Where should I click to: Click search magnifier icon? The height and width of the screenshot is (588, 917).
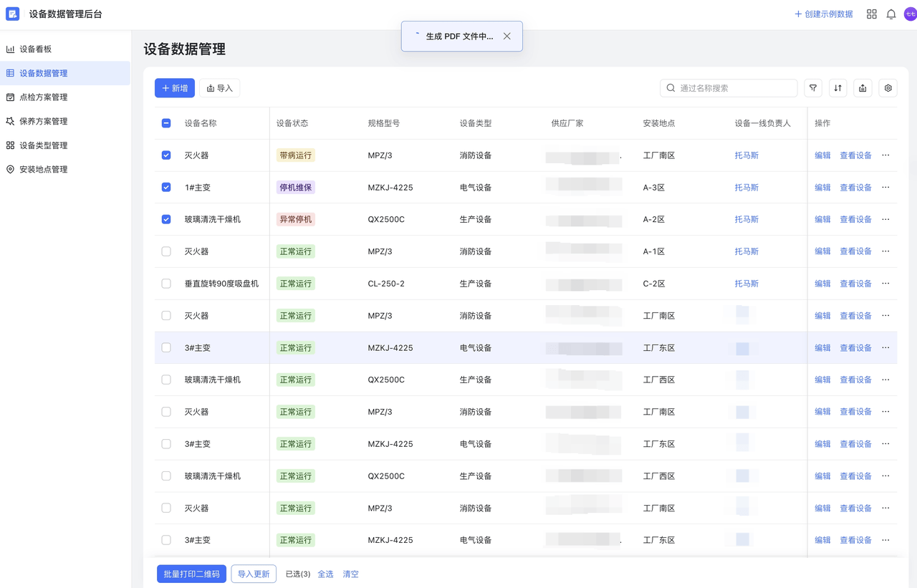671,88
